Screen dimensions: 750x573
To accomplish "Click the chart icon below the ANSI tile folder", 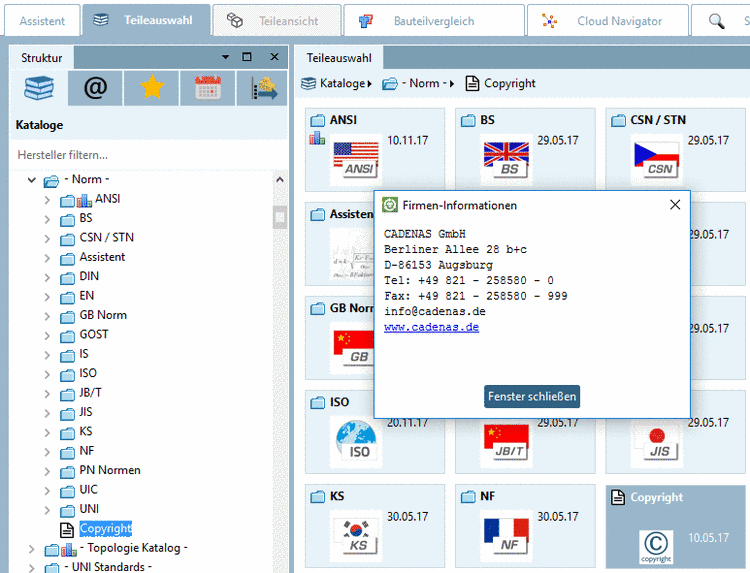I will tap(317, 139).
